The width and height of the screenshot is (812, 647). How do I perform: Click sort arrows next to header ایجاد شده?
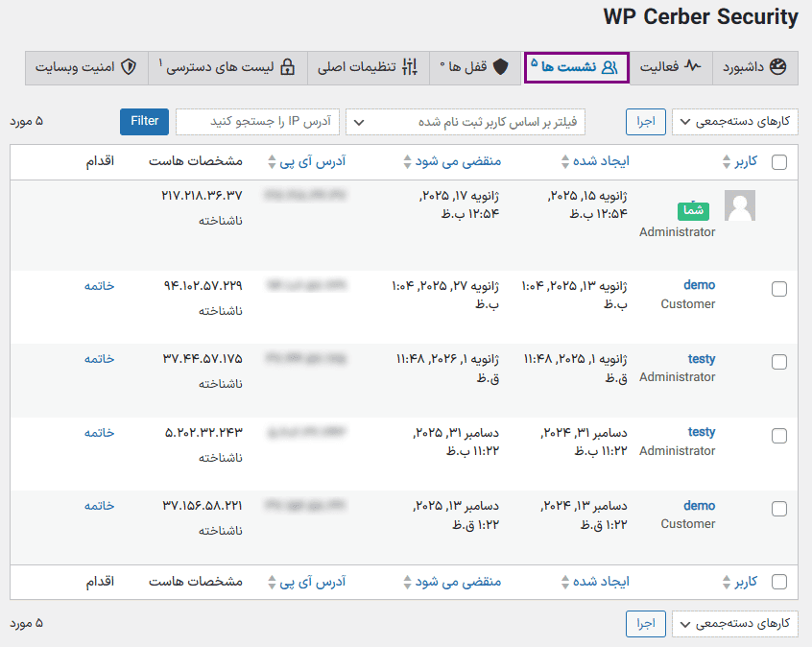[565, 161]
